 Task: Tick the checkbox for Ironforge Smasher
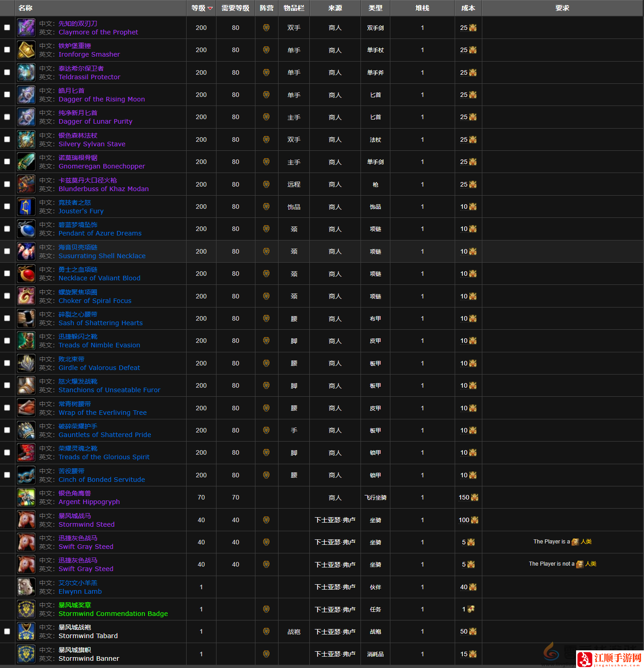point(7,50)
